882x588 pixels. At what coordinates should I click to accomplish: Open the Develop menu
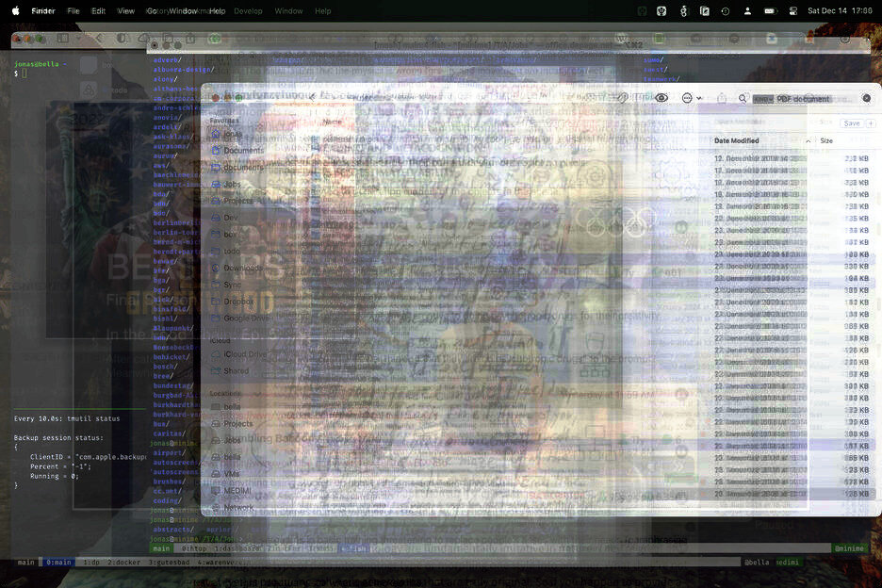coord(248,10)
